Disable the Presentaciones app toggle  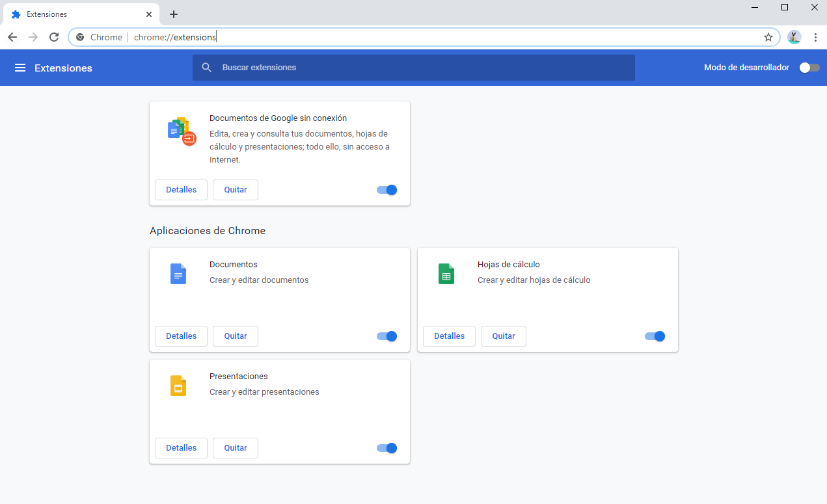[387, 448]
